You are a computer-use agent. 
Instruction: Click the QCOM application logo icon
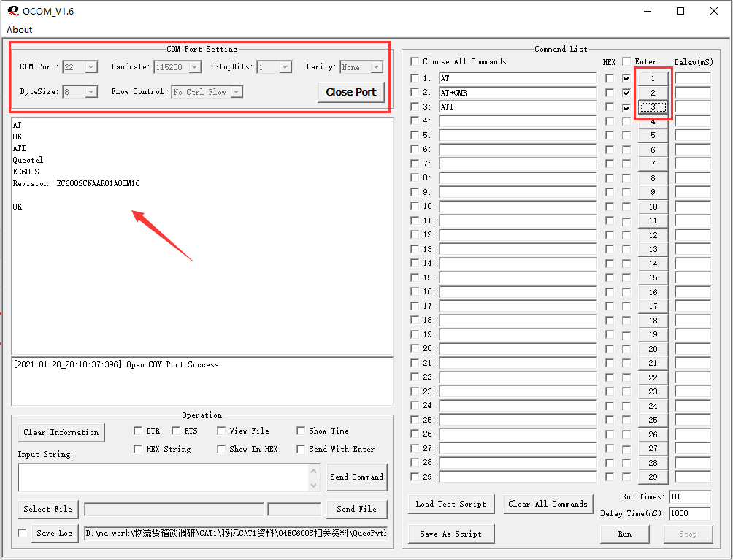(x=13, y=11)
